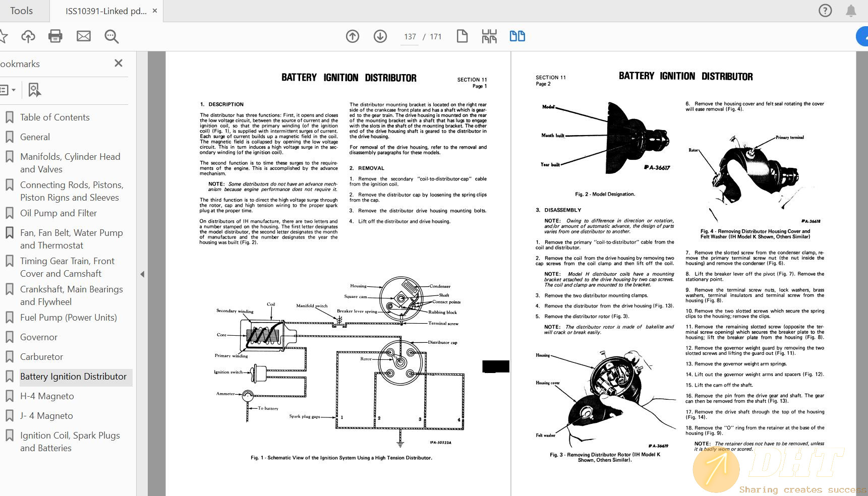
Task: Close the Bookmarks panel
Action: tap(119, 63)
